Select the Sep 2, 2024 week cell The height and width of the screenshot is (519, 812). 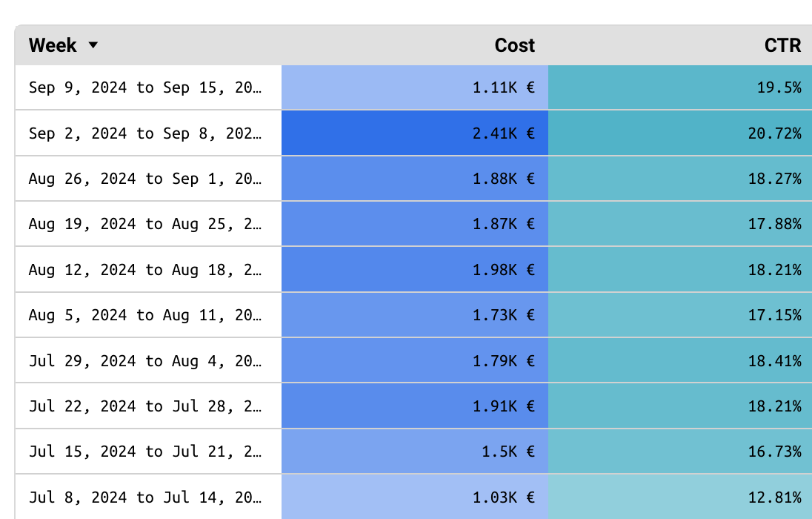pos(145,133)
